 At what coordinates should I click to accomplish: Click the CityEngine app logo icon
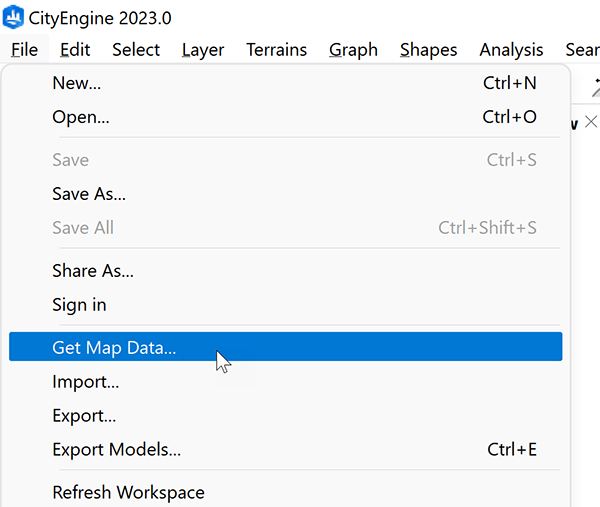pyautogui.click(x=15, y=17)
